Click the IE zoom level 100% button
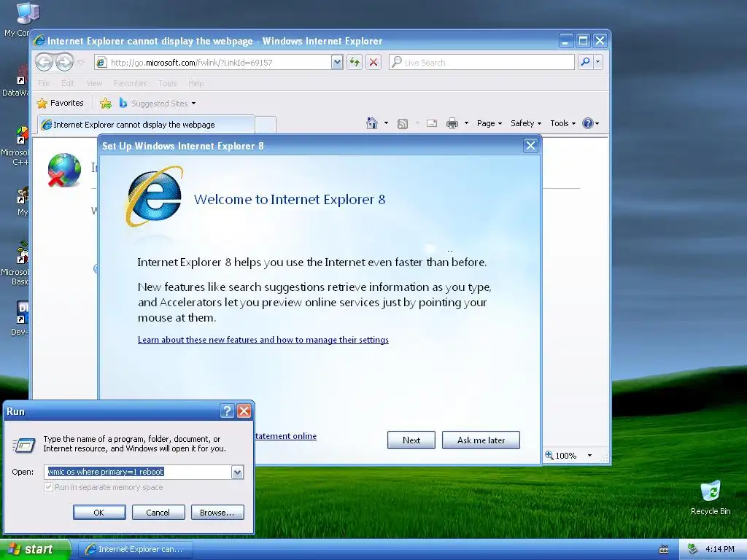 561,456
